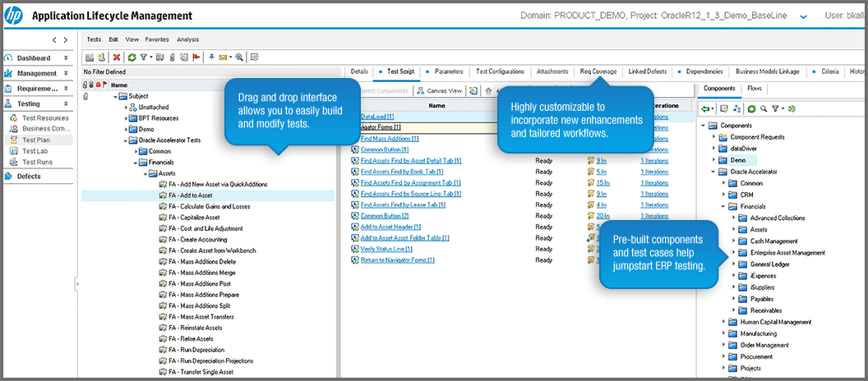Switch to the Parameters tab
This screenshot has width=868, height=381.
[x=448, y=72]
